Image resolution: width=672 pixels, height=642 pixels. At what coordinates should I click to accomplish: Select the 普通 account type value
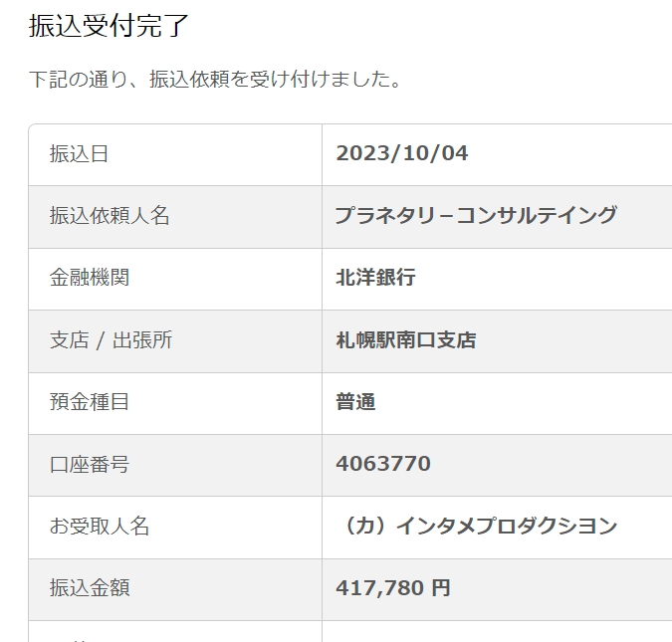click(355, 402)
